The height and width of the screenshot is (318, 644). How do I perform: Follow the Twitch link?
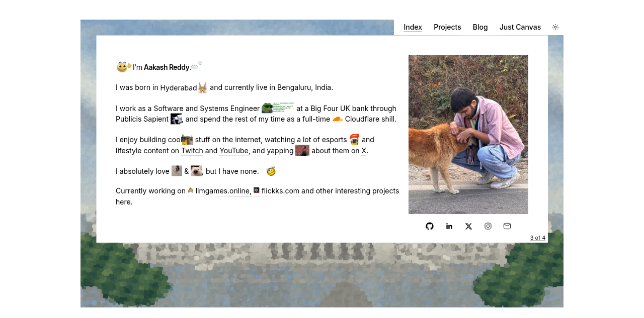pyautogui.click(x=192, y=151)
